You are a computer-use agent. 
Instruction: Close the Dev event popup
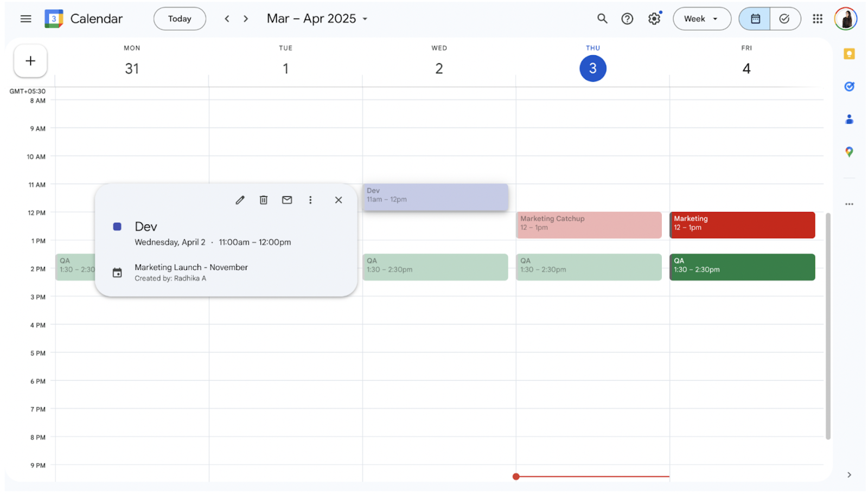pyautogui.click(x=339, y=200)
